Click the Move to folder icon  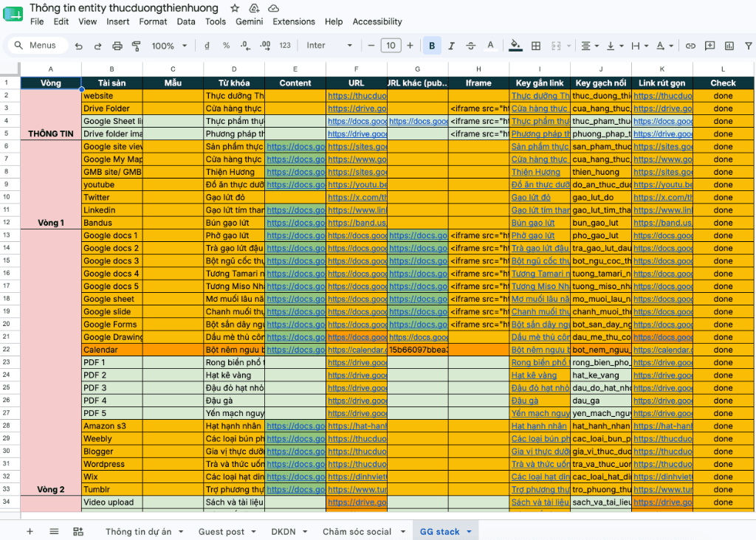pyautogui.click(x=254, y=8)
